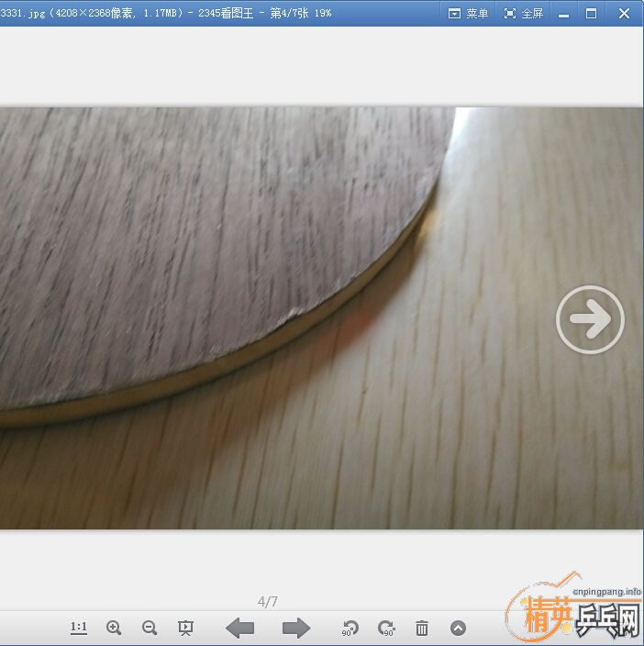
Task: Start slideshow from the bottom toolbar
Action: tap(185, 629)
